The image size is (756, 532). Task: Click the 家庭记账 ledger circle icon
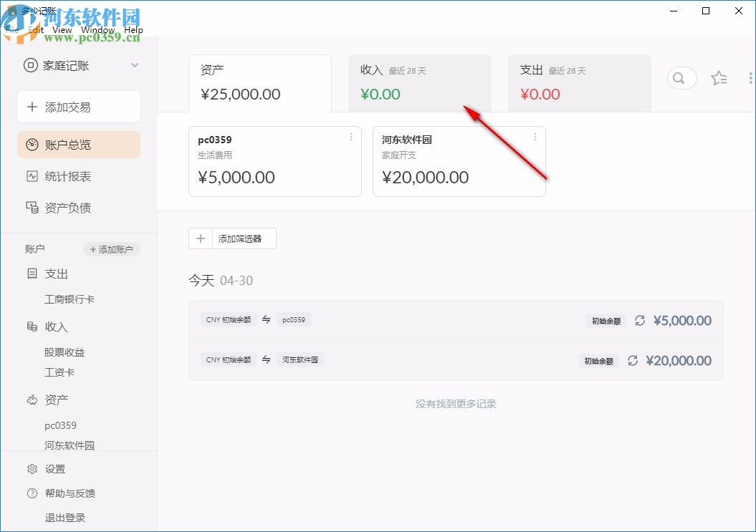(x=30, y=65)
